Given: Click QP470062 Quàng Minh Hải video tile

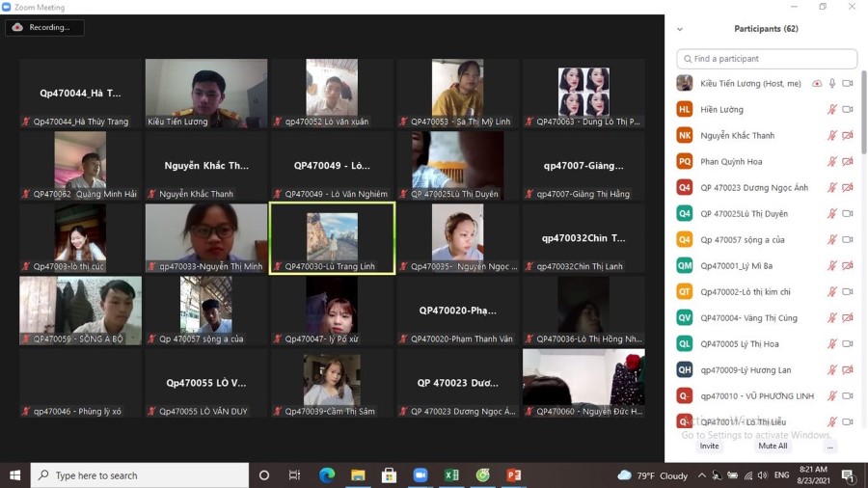Looking at the screenshot, I should [x=80, y=166].
